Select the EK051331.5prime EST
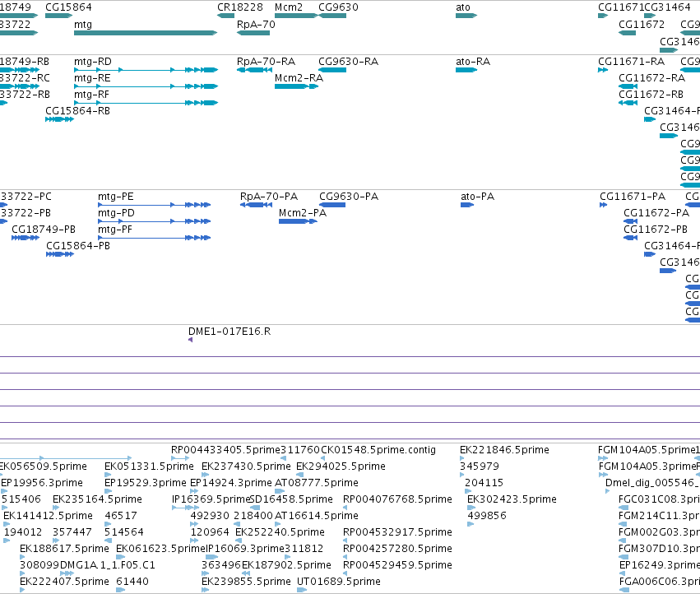 click(108, 475)
